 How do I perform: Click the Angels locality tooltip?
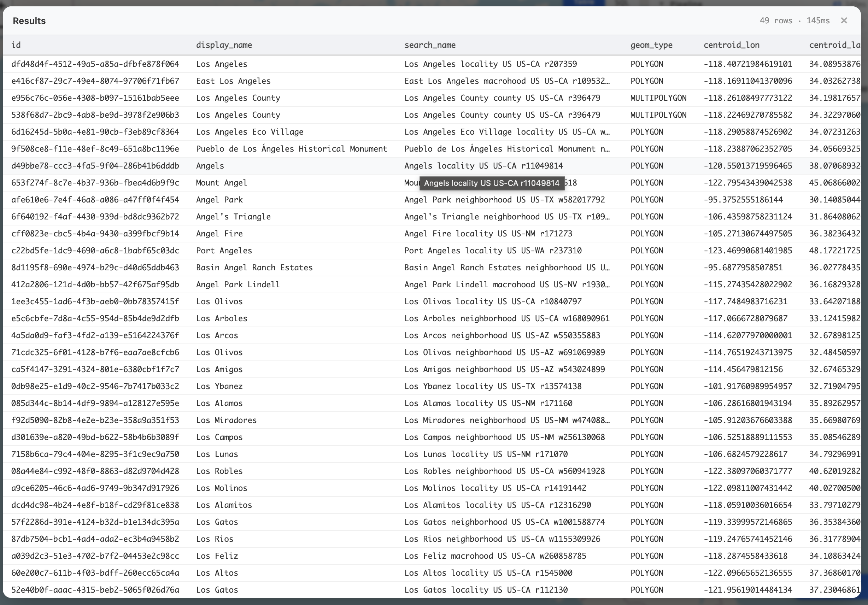[x=492, y=183]
